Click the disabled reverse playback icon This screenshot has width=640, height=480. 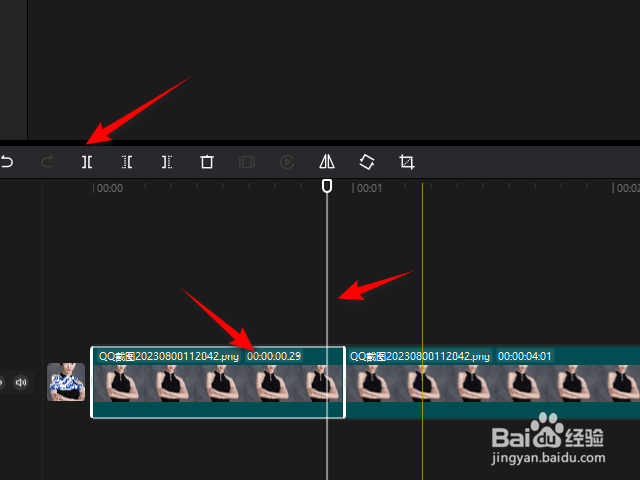coord(287,162)
